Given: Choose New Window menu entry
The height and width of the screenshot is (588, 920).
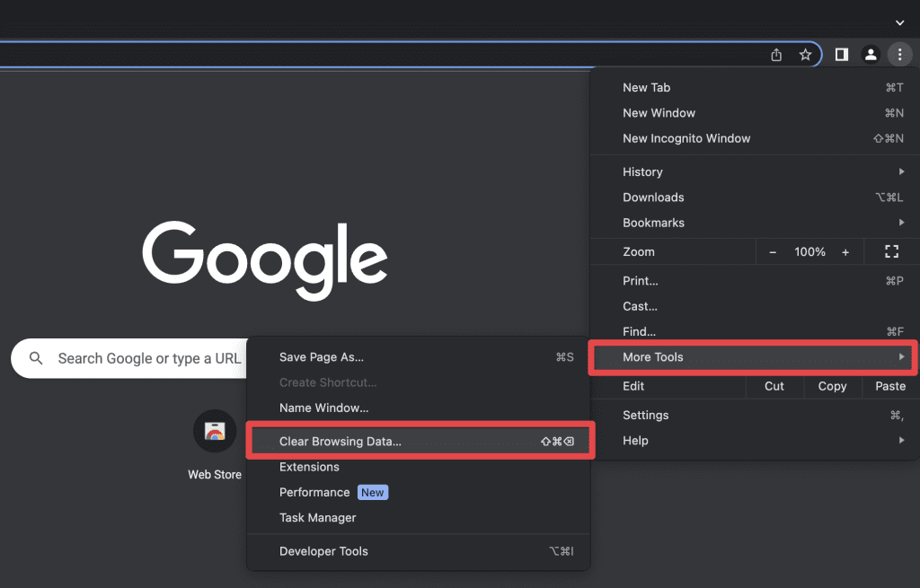Looking at the screenshot, I should tap(755, 112).
